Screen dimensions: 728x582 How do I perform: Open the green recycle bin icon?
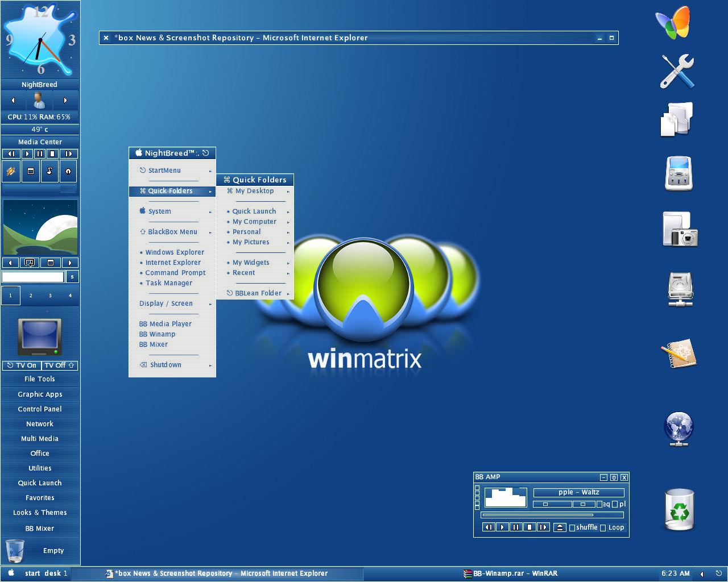pyautogui.click(x=680, y=509)
